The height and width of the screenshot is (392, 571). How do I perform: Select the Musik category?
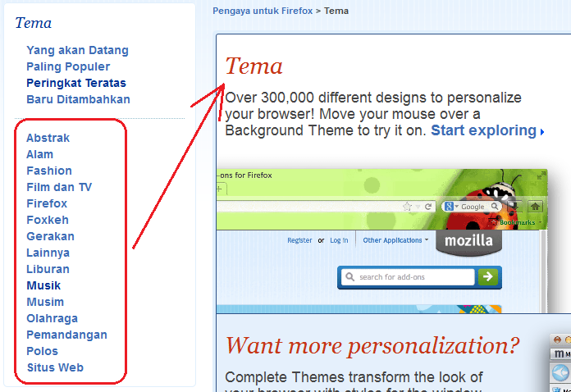click(43, 285)
